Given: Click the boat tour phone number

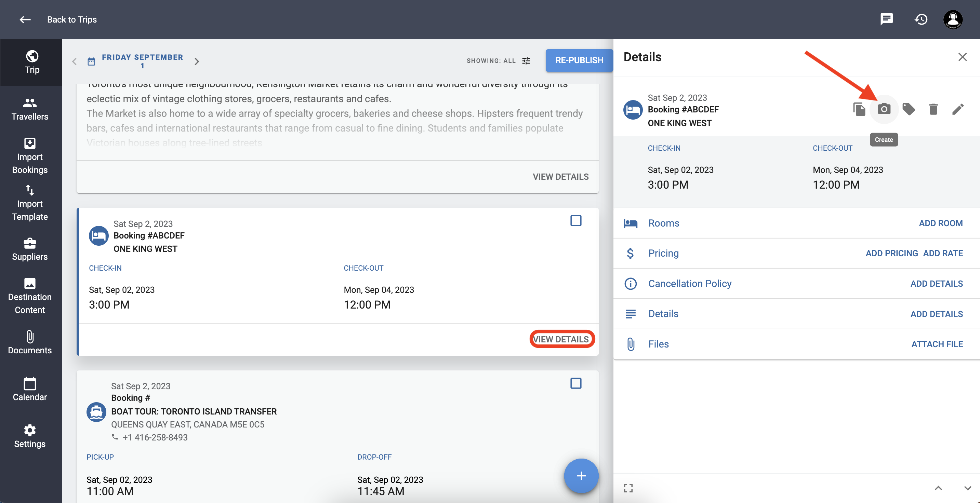Looking at the screenshot, I should 155,437.
